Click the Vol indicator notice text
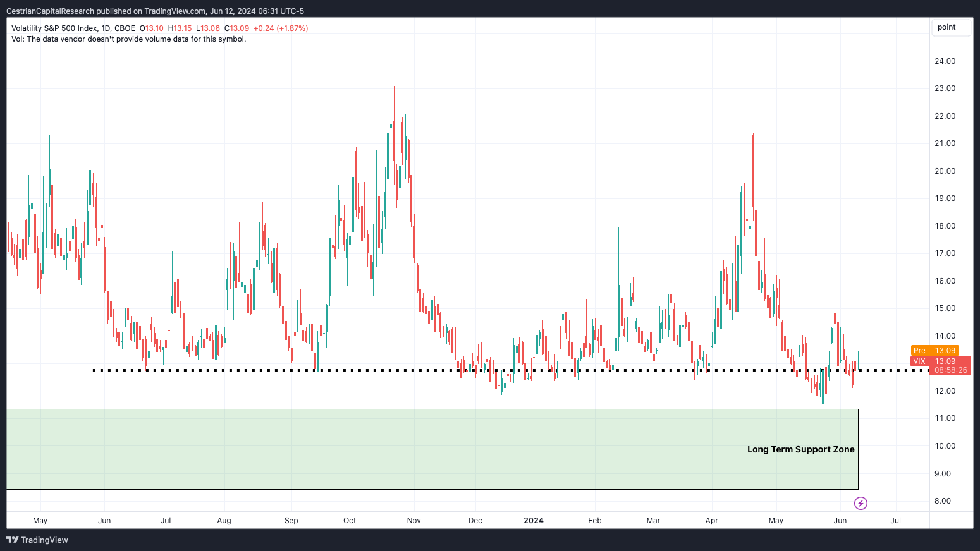The image size is (980, 551). coord(128,39)
